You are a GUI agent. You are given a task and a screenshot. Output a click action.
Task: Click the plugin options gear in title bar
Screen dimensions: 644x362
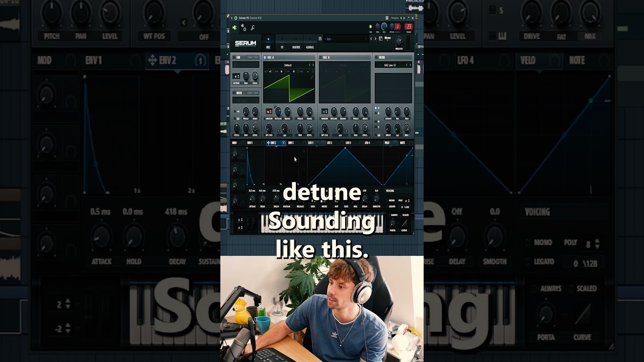click(x=236, y=18)
